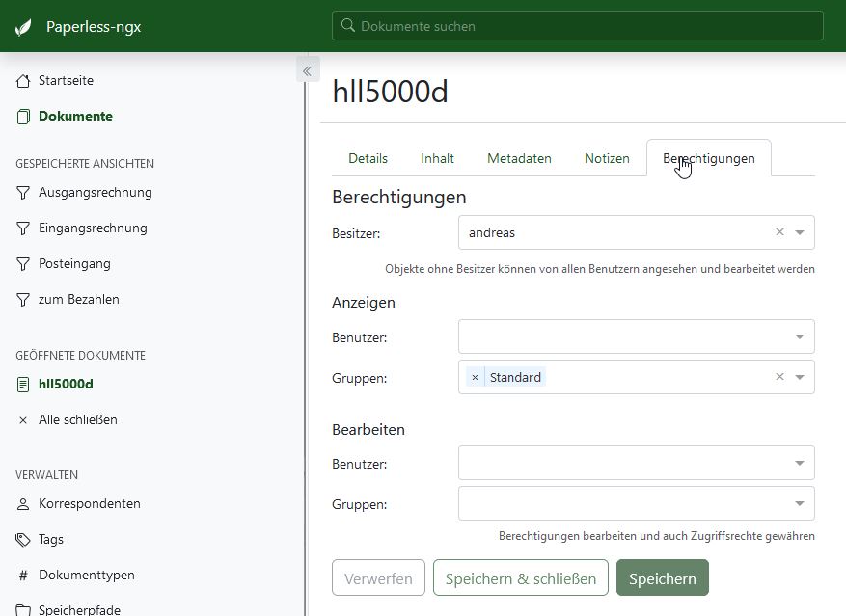Screen dimensions: 846x616
Task: Click the Alle schließen x icon
Action: click(x=22, y=420)
